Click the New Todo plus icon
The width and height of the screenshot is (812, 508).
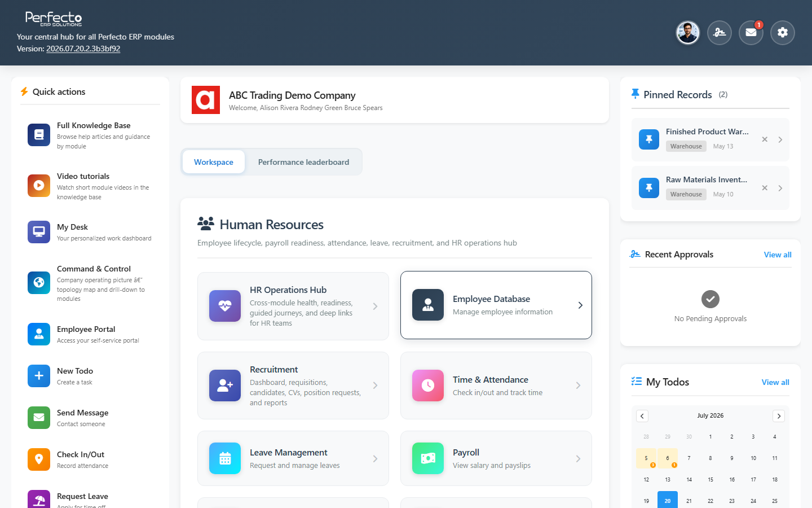(39, 375)
